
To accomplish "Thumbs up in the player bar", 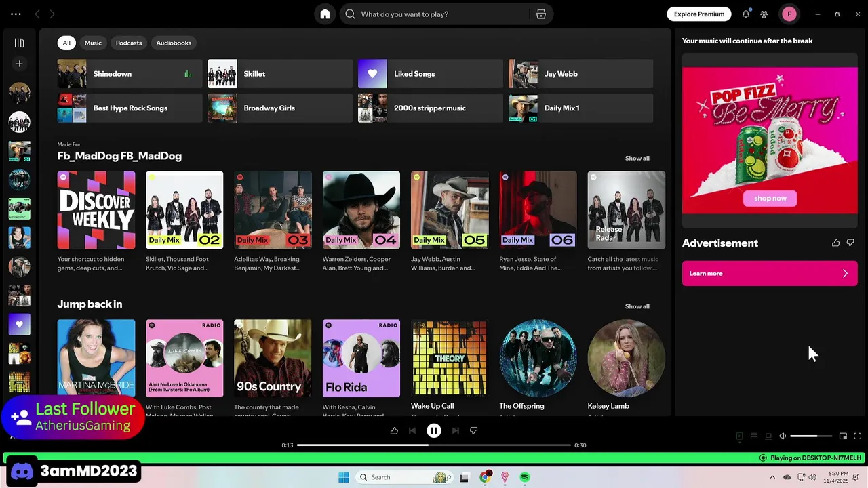I will coord(394,430).
